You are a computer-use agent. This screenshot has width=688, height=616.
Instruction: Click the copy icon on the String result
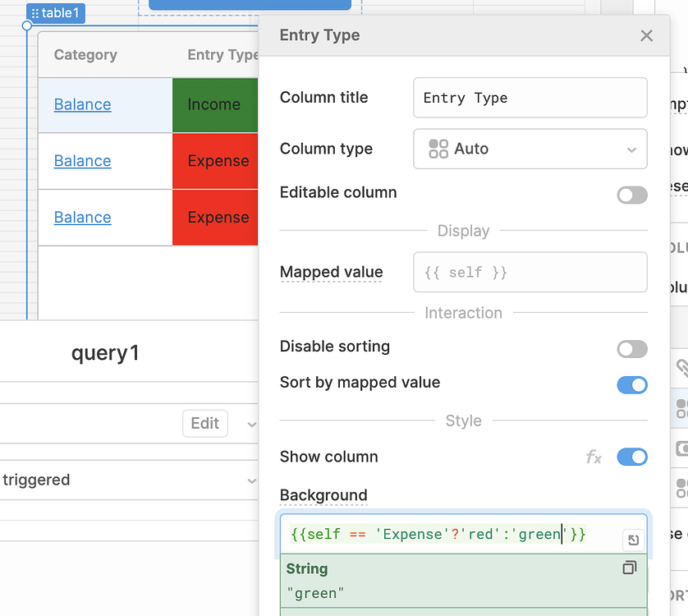pos(630,568)
